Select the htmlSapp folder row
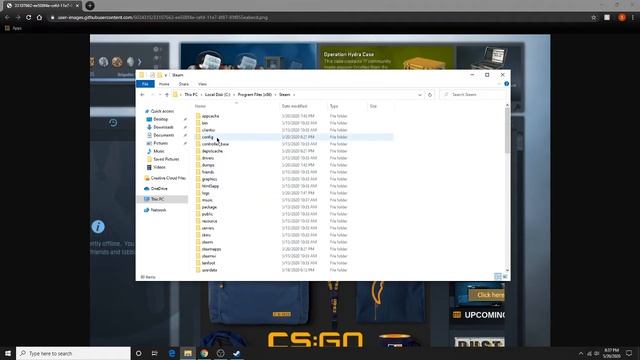The width and height of the screenshot is (640, 360). tap(294, 186)
